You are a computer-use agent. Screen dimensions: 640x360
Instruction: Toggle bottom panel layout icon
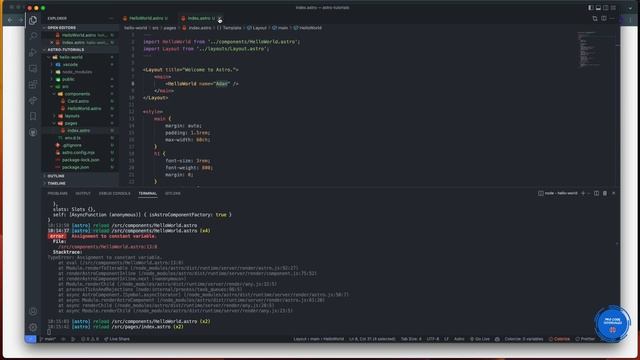[598, 8]
